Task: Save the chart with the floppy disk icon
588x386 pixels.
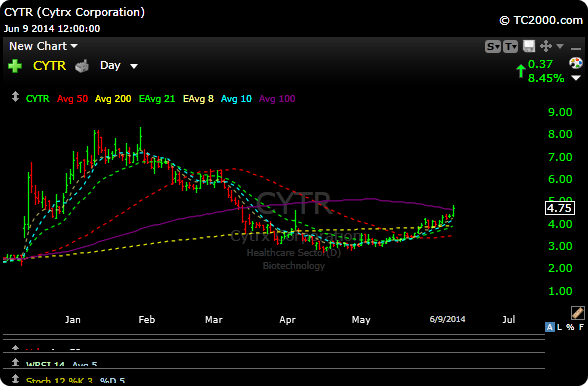Action: tap(529, 46)
